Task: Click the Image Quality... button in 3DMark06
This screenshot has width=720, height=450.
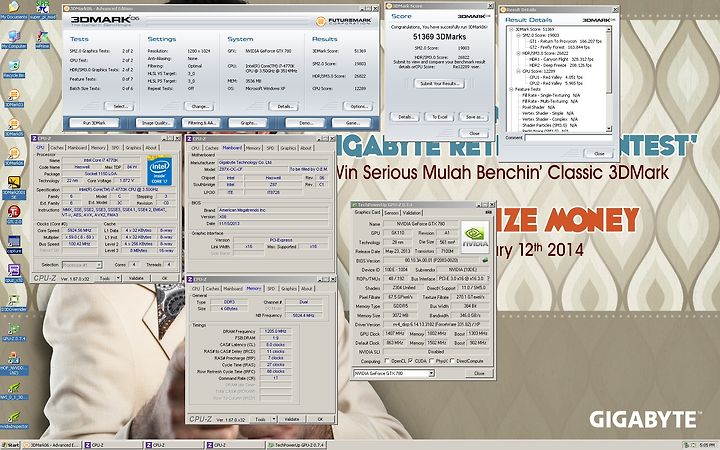Action: (x=155, y=123)
